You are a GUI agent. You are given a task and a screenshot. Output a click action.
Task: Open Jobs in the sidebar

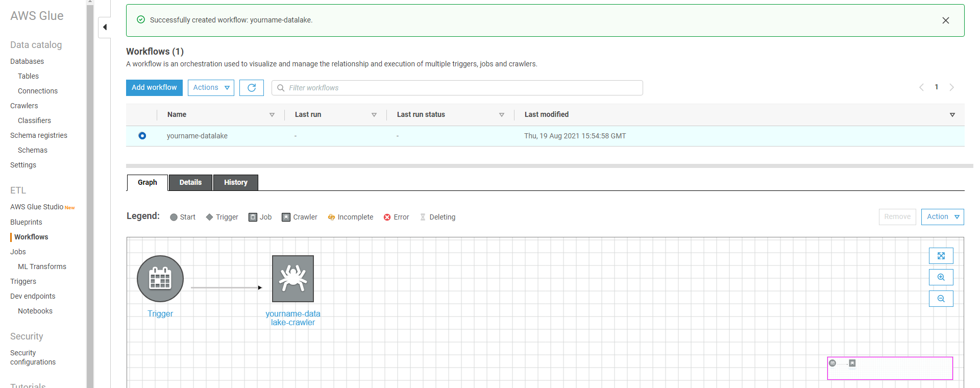(18, 252)
